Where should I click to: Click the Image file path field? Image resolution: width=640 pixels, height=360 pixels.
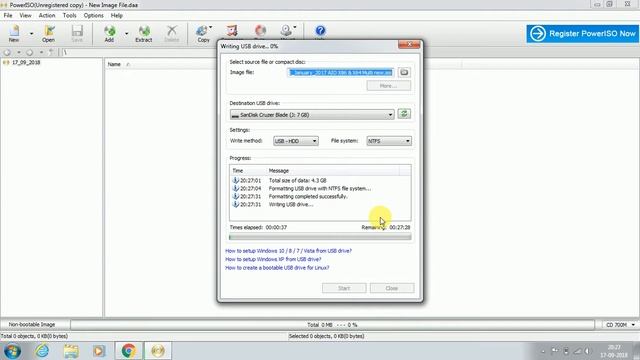pos(341,72)
